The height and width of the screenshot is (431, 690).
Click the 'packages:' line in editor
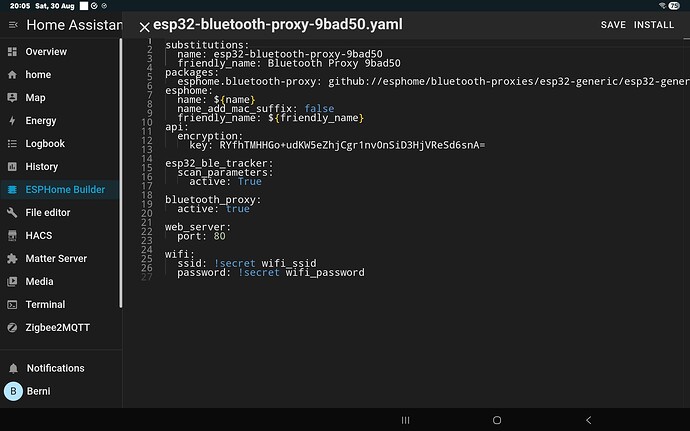tap(191, 72)
